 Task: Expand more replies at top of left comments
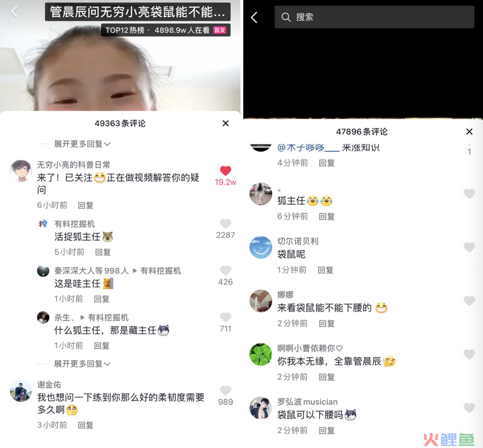point(82,144)
